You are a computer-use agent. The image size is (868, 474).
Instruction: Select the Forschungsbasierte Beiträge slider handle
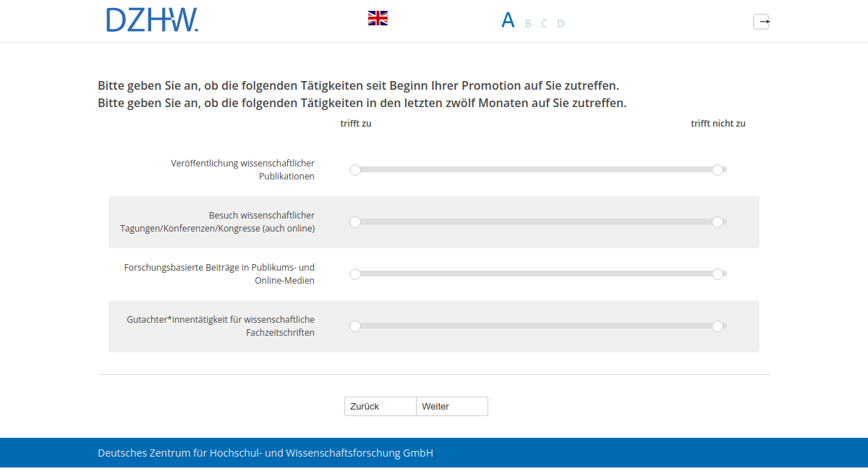tap(355, 274)
